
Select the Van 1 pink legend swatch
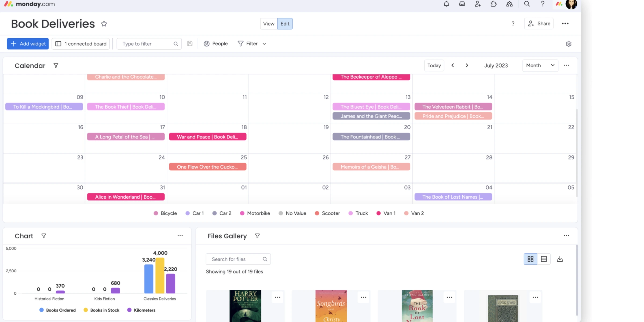click(x=379, y=213)
